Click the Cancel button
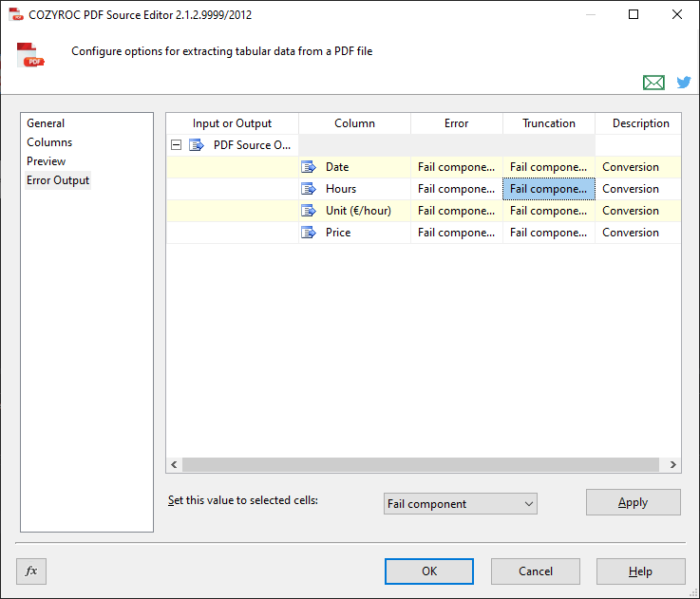The height and width of the screenshot is (599, 700). (535, 571)
